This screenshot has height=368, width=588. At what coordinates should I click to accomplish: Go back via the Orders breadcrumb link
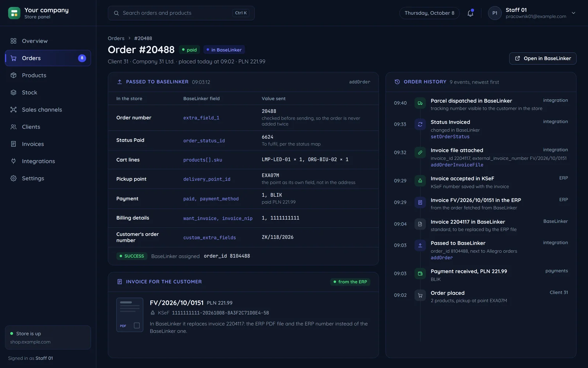[116, 38]
